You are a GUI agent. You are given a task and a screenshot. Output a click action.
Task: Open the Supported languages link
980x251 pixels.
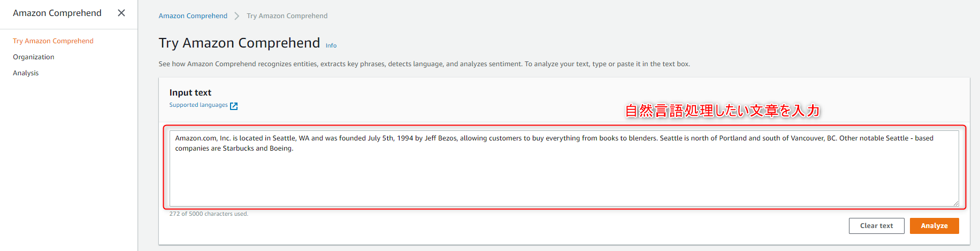coord(198,105)
